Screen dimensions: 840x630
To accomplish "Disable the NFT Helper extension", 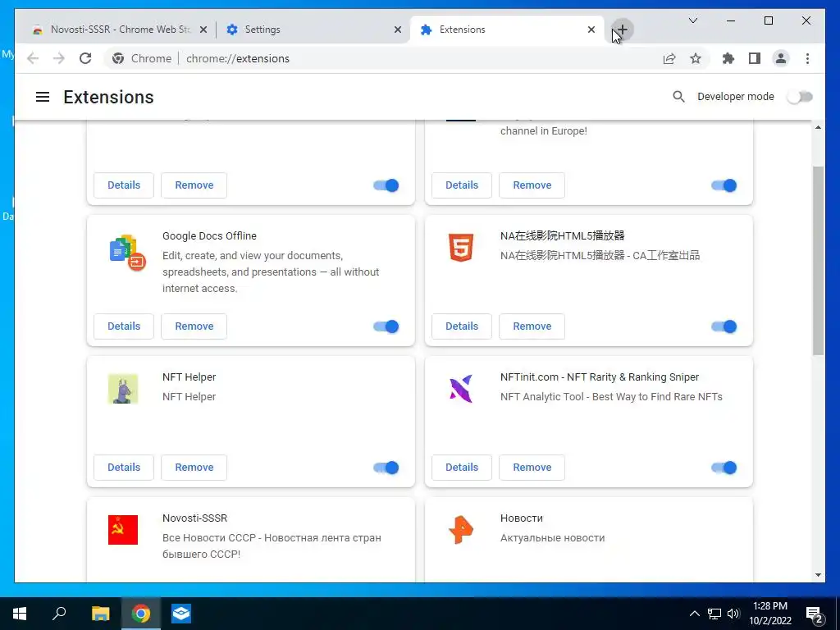I will pyautogui.click(x=386, y=468).
